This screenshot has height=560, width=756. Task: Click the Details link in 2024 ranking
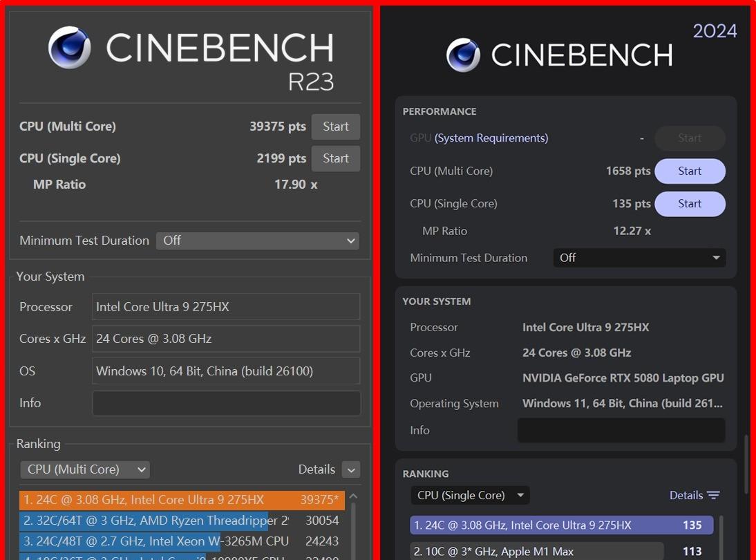pyautogui.click(x=686, y=495)
